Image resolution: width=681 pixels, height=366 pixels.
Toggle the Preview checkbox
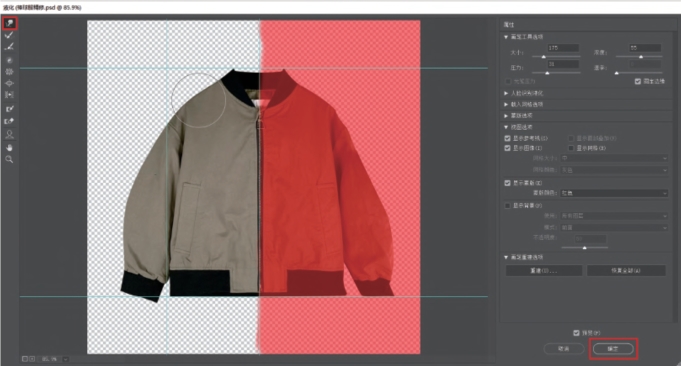click(x=576, y=333)
